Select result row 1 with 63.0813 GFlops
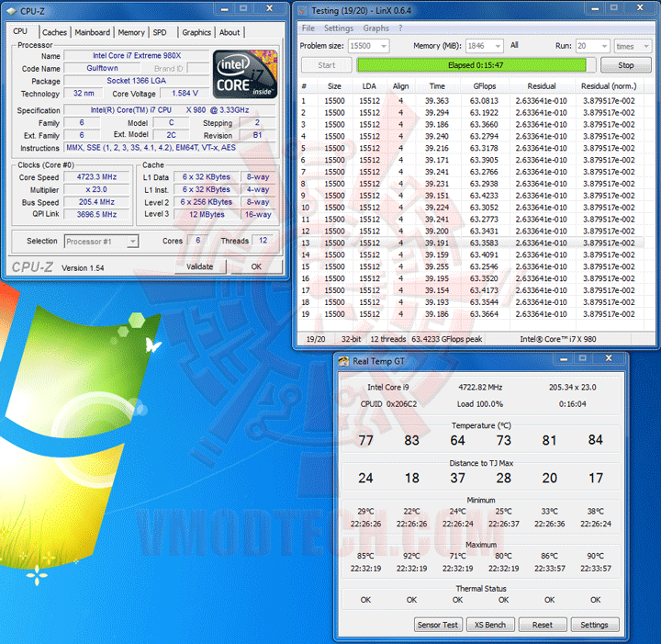Viewport: 661px width, 644px height. 471,101
